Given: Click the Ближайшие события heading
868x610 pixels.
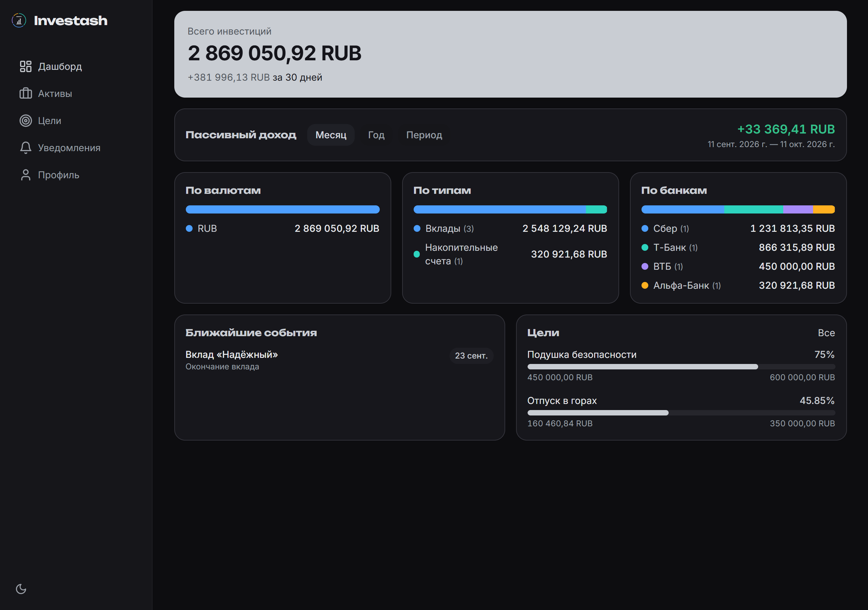Looking at the screenshot, I should 251,333.
